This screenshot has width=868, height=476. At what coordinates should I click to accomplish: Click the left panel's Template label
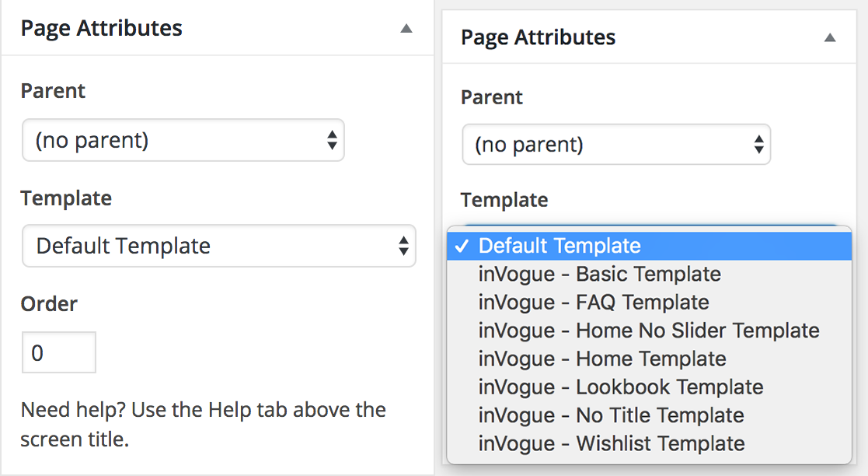66,198
